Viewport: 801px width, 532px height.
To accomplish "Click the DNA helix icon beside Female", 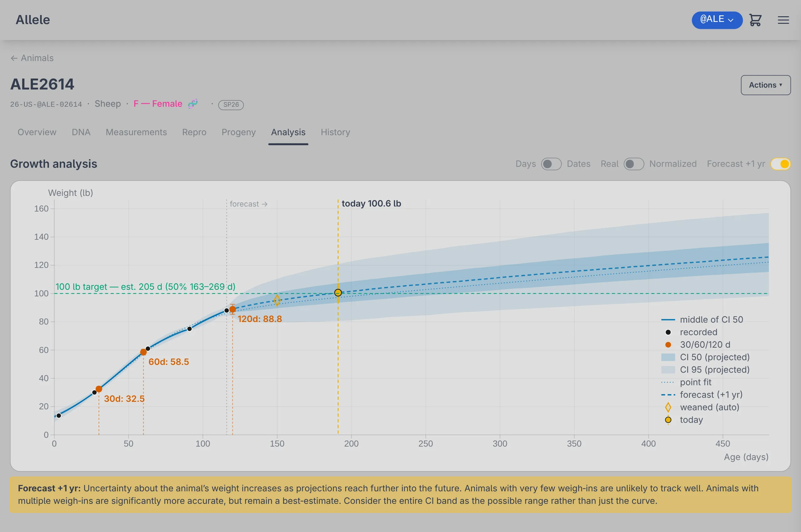I will click(193, 104).
